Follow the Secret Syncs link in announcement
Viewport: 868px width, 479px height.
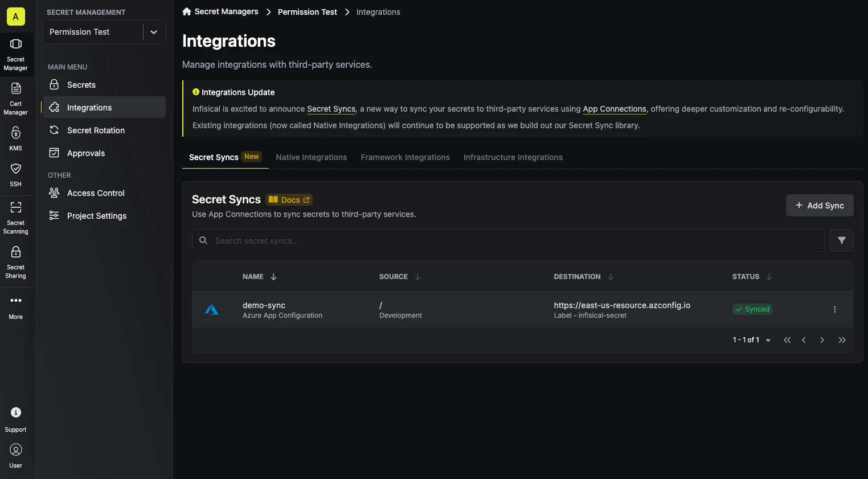tap(331, 109)
